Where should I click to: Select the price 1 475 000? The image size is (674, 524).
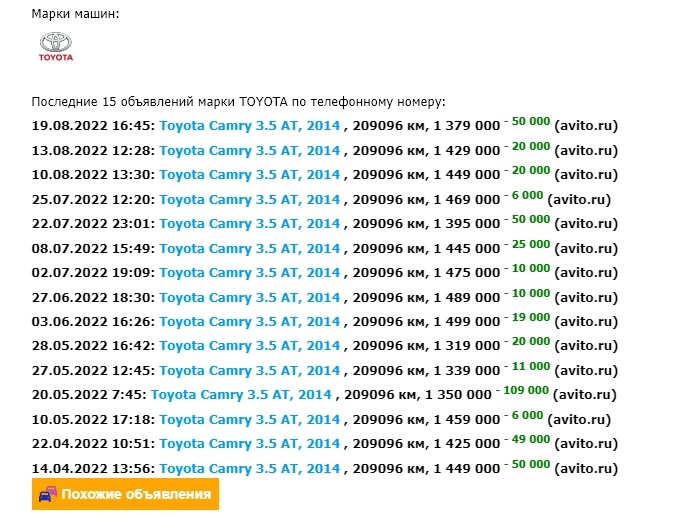point(467,273)
